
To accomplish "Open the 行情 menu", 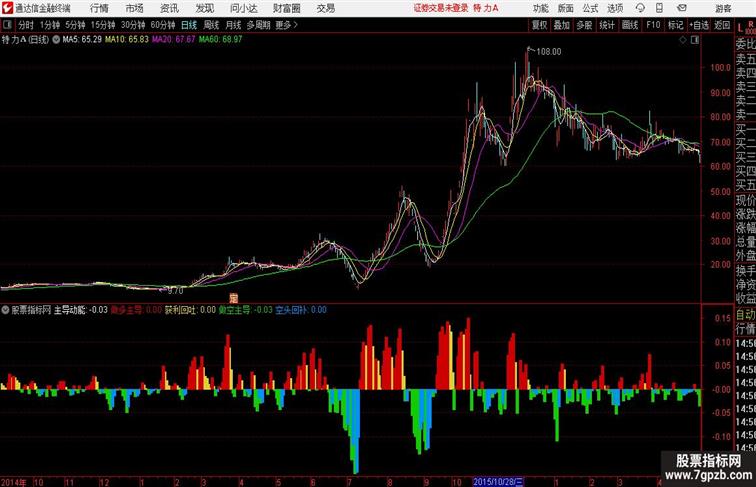I will pyautogui.click(x=99, y=8).
